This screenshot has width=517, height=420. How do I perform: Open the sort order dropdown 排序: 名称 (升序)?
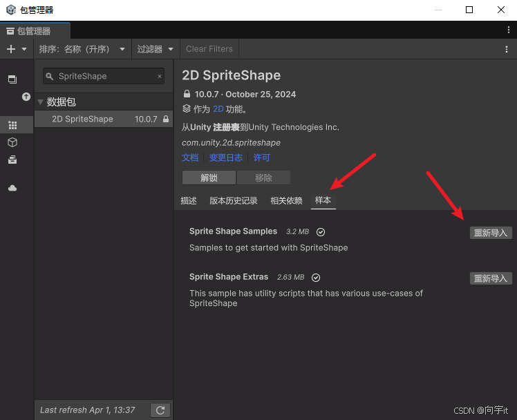tap(82, 49)
